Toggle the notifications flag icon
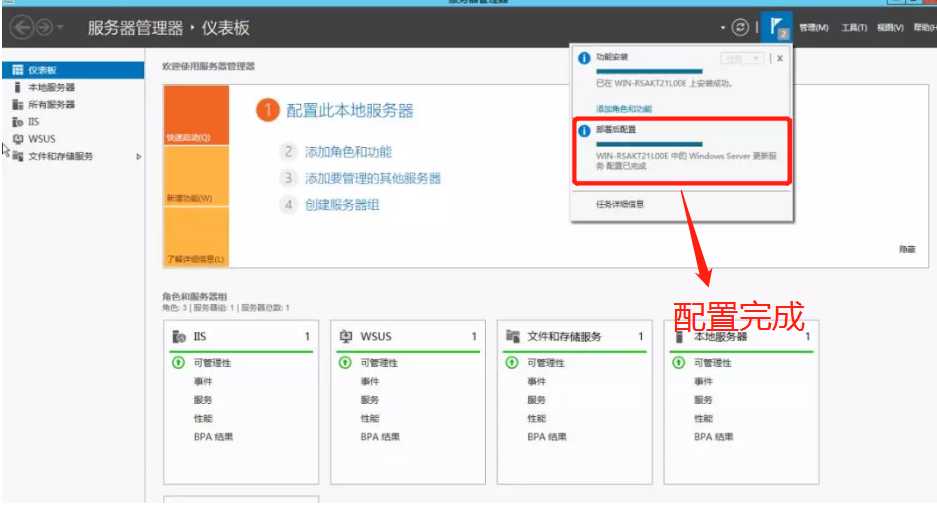Viewport: 937px width, 509px height. [x=776, y=27]
